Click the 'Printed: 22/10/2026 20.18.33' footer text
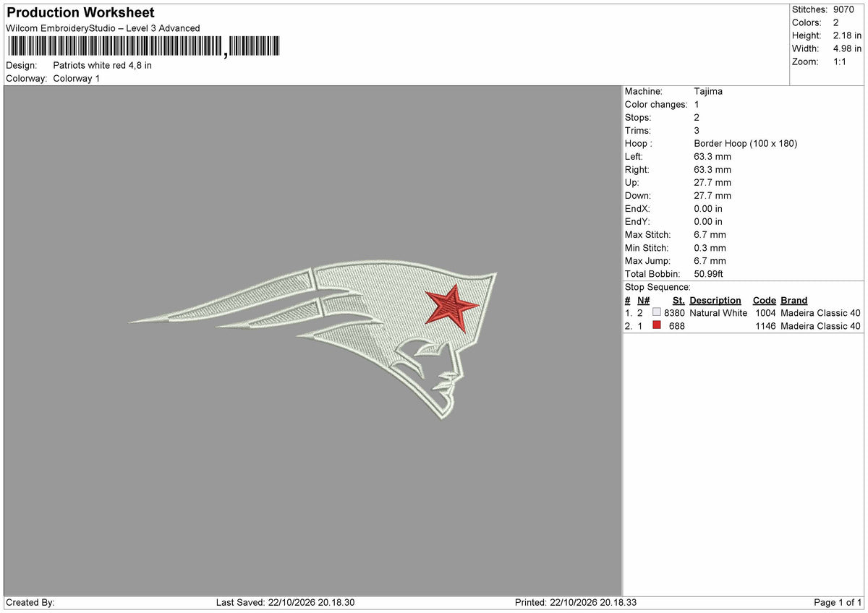Screen dimensions: 868x613 pyautogui.click(x=576, y=602)
